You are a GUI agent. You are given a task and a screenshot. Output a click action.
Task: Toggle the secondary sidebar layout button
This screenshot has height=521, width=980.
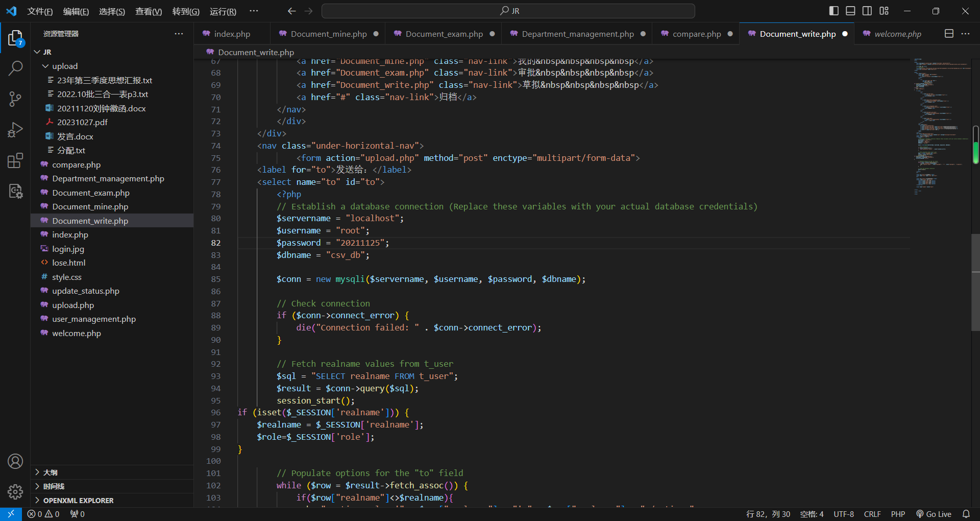[867, 11]
